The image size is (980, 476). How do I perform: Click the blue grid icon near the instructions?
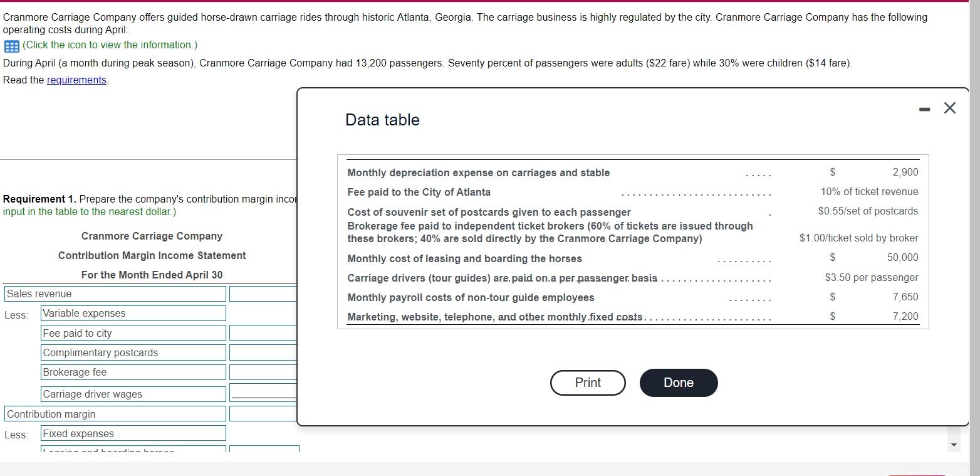tap(10, 45)
